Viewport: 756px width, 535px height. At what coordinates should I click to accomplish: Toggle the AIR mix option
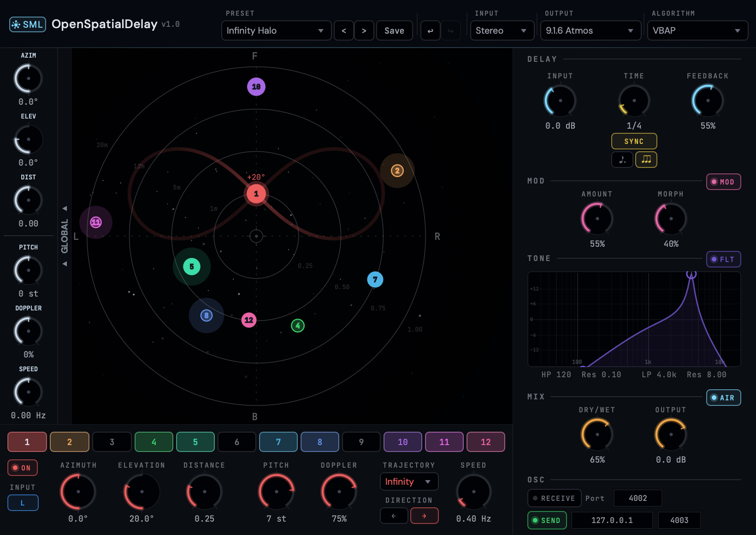[724, 398]
